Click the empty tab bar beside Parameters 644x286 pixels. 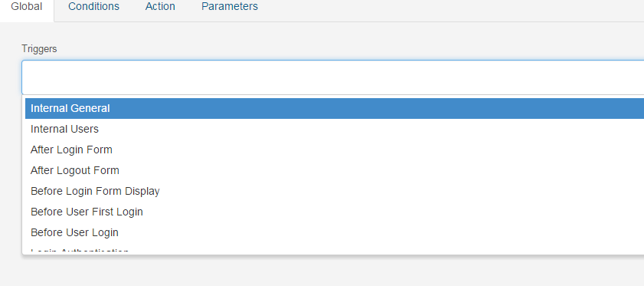452,8
